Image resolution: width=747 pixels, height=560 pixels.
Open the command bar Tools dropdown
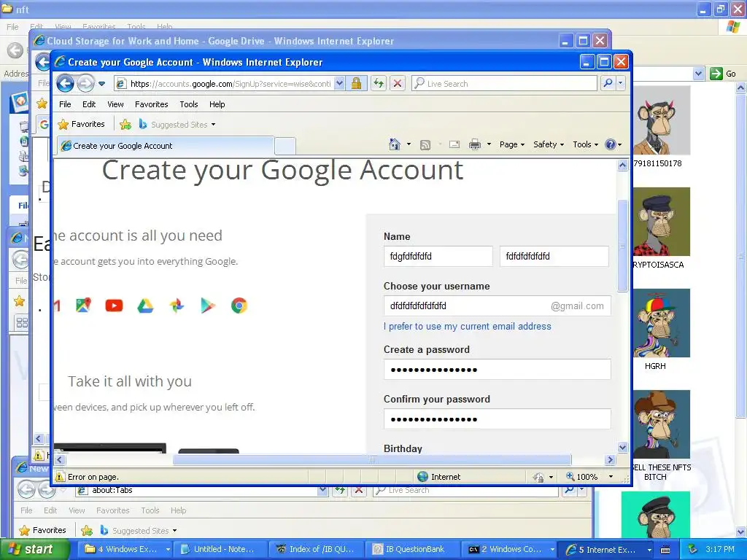point(586,144)
